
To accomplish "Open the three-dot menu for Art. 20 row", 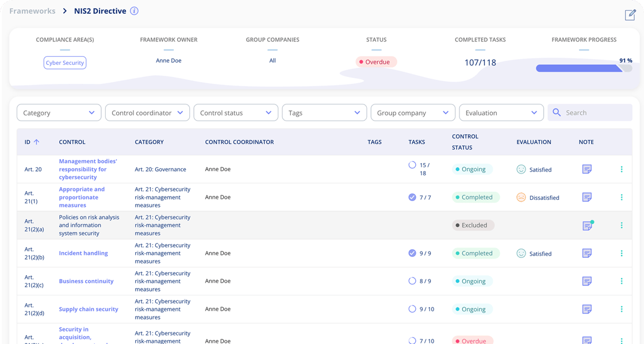I will (622, 169).
